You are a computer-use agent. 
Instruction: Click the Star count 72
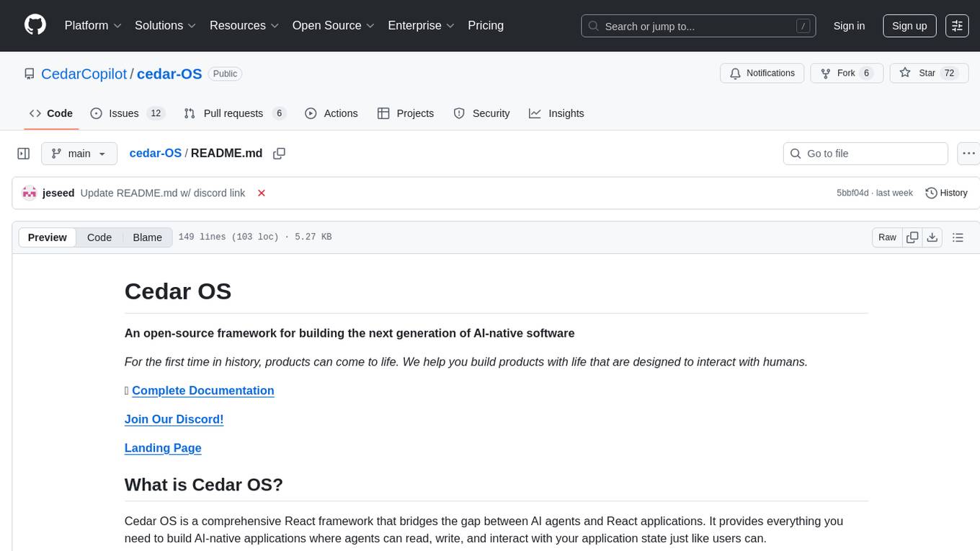949,73
